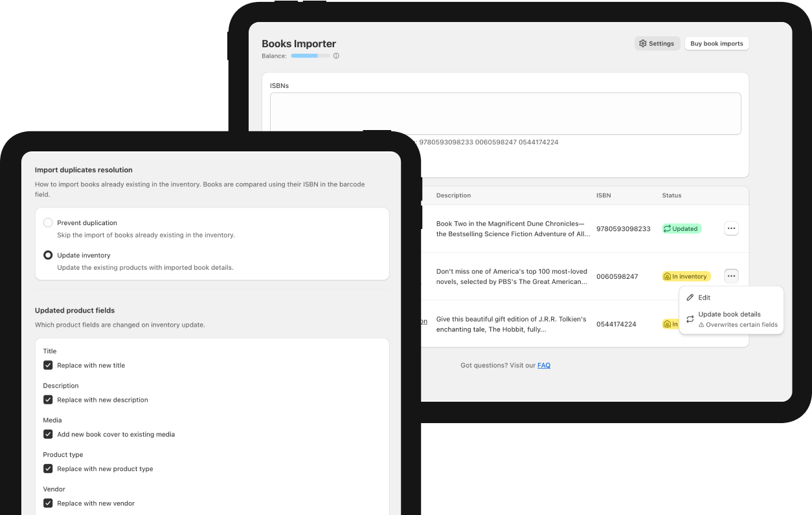Screen dimensions: 812x515
Task: Choose Update book details menu entry
Action: (x=729, y=314)
